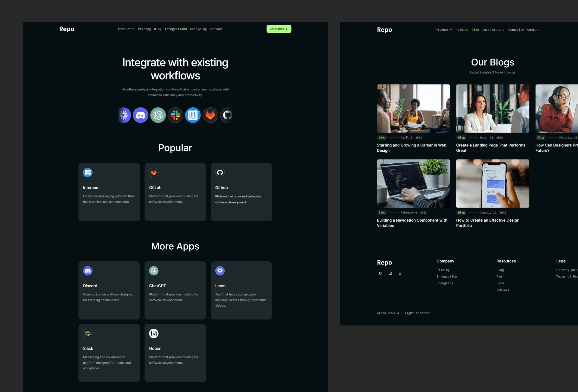Click the Loom icon on the Loom card
578x392 pixels.
pos(220,271)
